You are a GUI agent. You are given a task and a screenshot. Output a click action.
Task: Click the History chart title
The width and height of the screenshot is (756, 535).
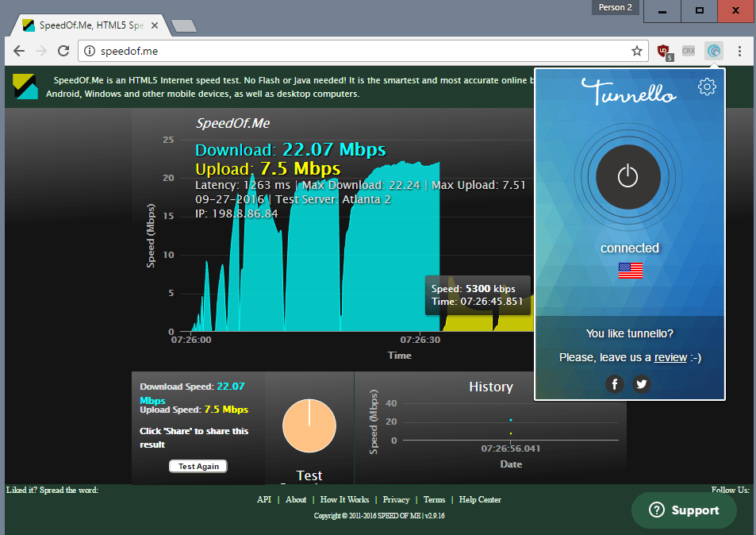click(491, 387)
